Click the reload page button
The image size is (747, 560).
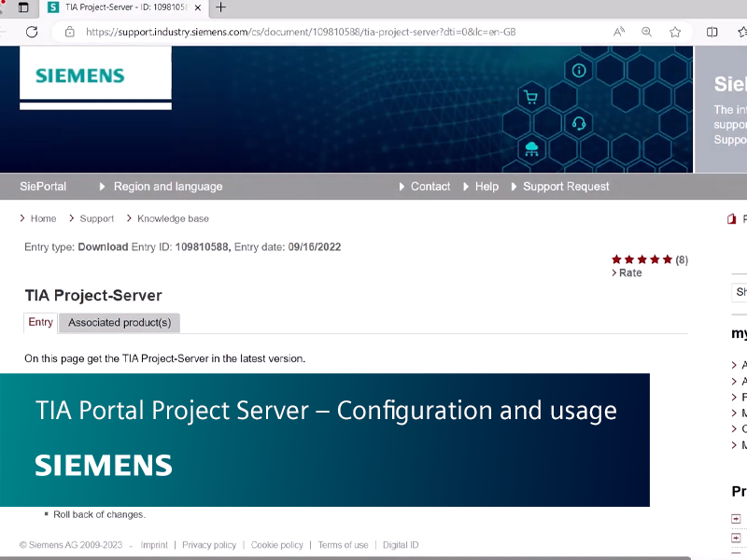tap(30, 31)
